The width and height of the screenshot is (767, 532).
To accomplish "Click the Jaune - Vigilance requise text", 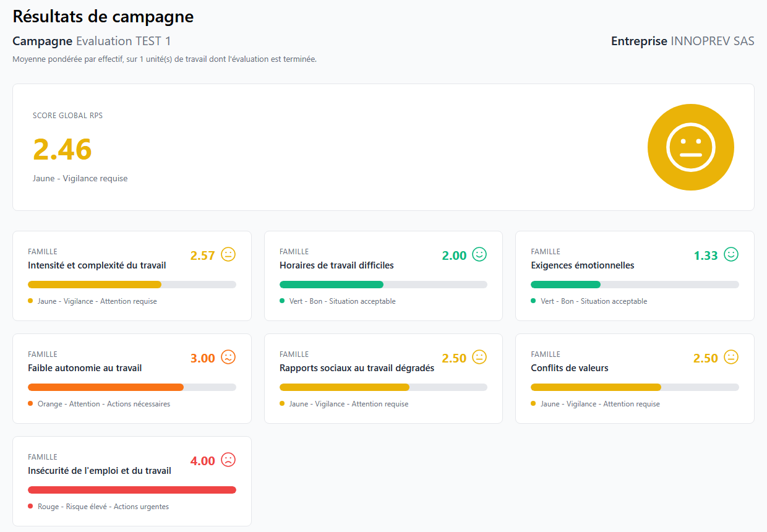I will click(80, 178).
